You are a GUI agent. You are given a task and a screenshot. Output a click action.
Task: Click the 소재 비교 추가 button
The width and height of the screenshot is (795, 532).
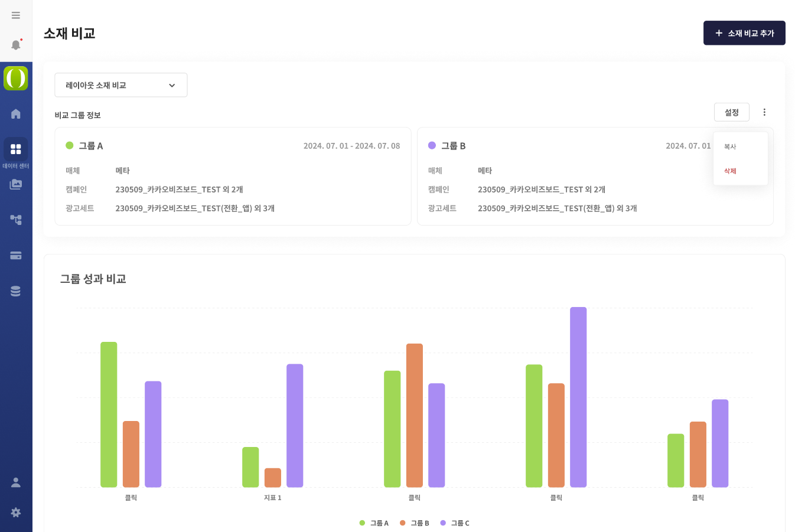[744, 33]
